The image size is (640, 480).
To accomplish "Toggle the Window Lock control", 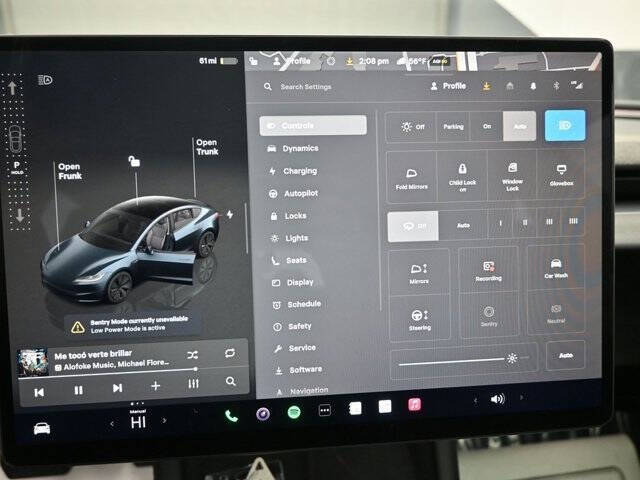I will tap(512, 176).
